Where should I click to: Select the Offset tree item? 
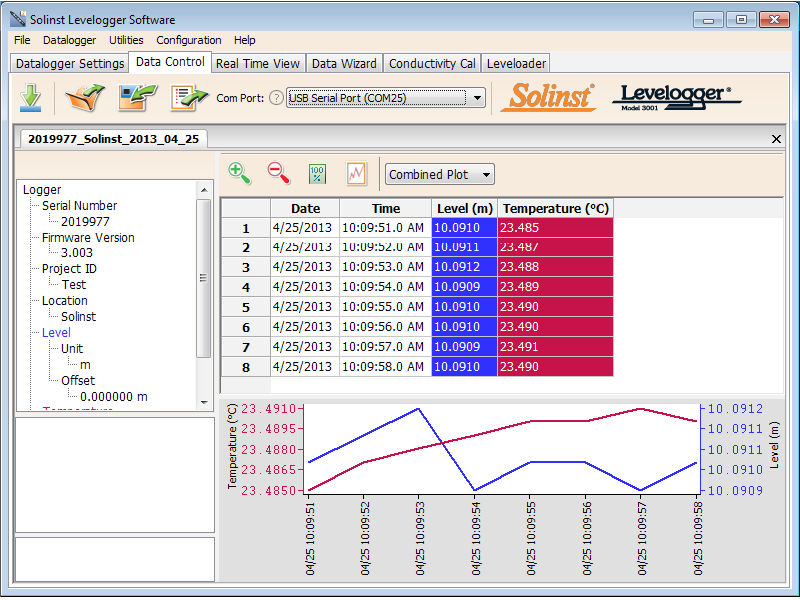click(x=78, y=381)
